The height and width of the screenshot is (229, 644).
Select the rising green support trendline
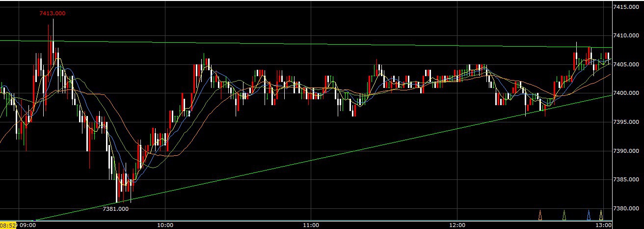(x=324, y=158)
